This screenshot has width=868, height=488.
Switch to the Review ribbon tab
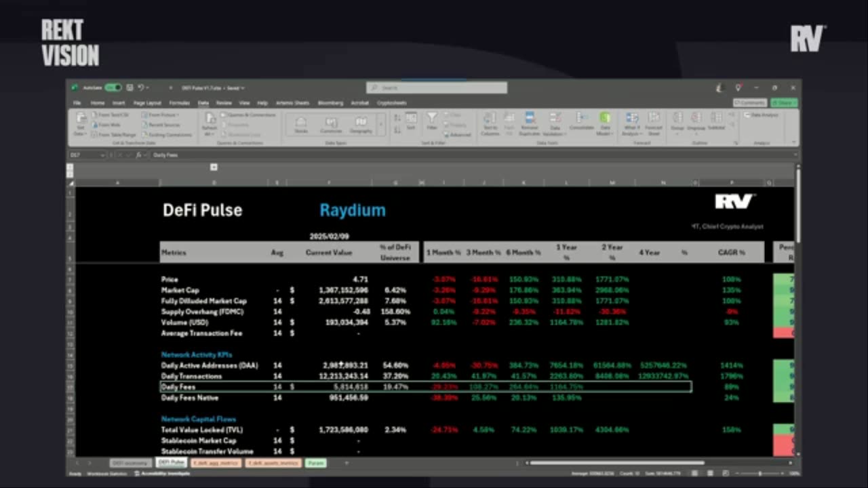click(x=224, y=103)
